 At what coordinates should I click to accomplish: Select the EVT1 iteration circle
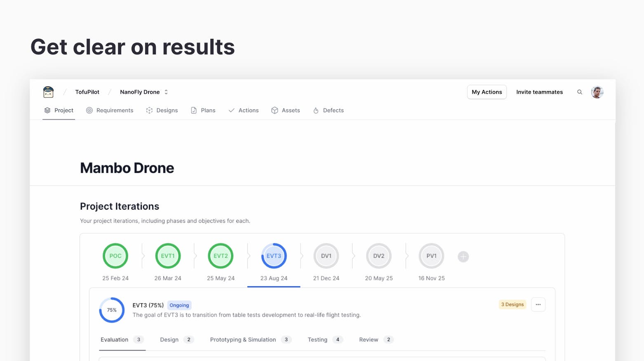[168, 256]
